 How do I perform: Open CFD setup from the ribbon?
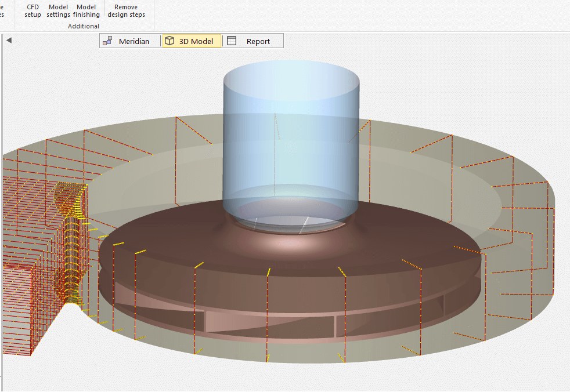pos(33,10)
